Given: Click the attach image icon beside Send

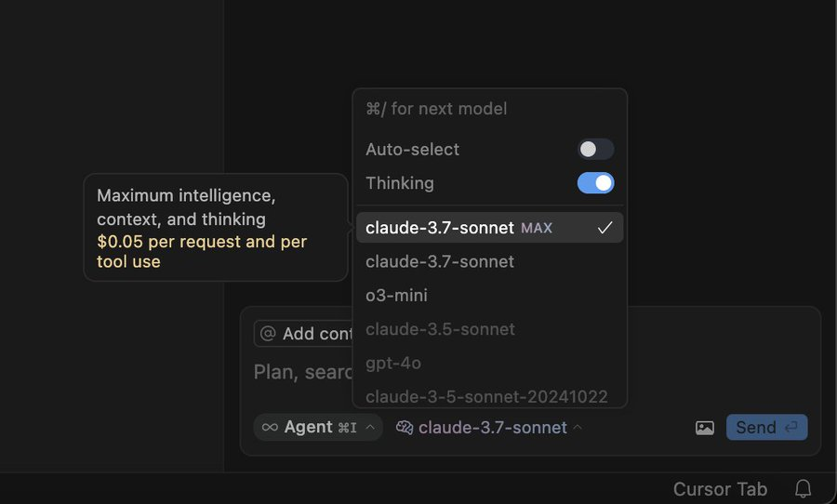Looking at the screenshot, I should [x=705, y=428].
